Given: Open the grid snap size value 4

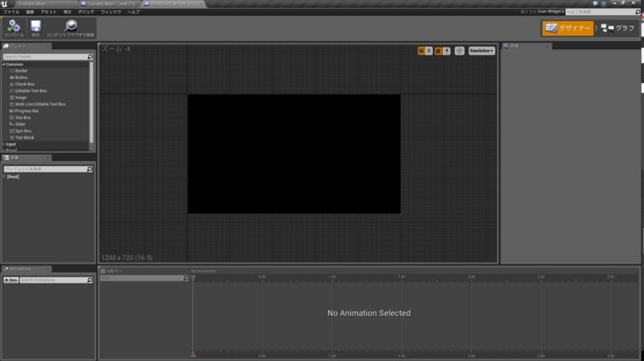Looking at the screenshot, I should pyautogui.click(x=447, y=51).
